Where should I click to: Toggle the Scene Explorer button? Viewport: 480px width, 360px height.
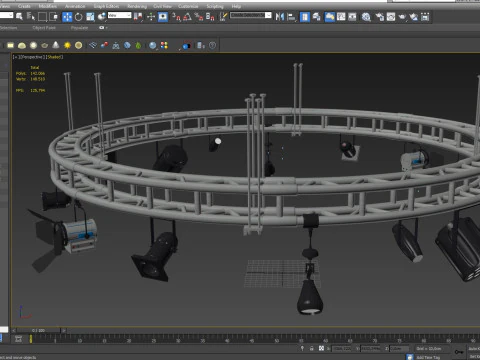pyautogui.click(x=305, y=17)
